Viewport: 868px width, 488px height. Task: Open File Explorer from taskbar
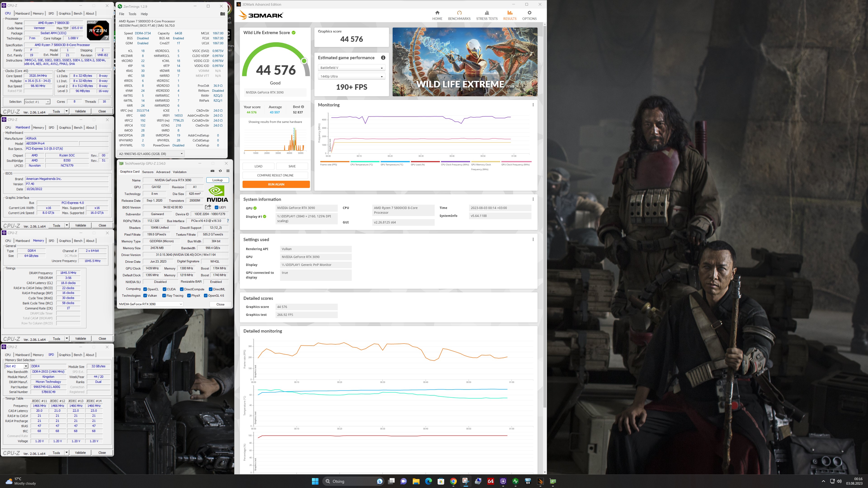pyautogui.click(x=416, y=481)
